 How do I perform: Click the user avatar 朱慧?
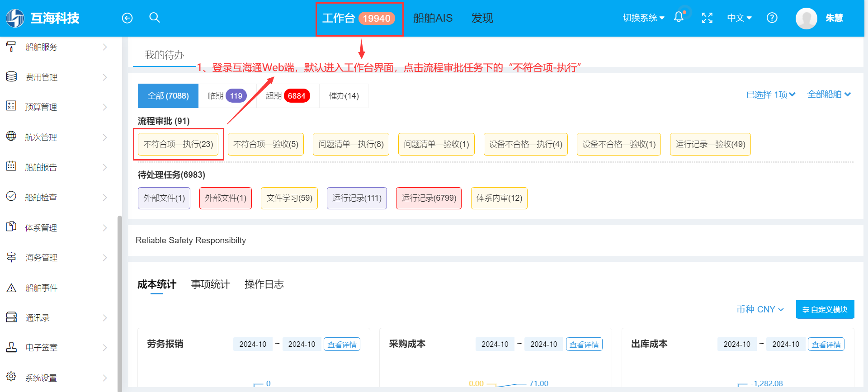[807, 18]
